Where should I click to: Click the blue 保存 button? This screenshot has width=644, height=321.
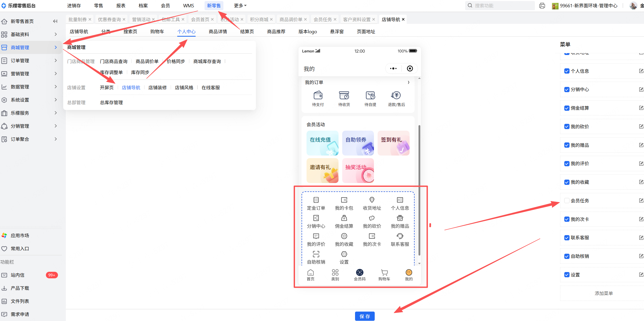364,316
